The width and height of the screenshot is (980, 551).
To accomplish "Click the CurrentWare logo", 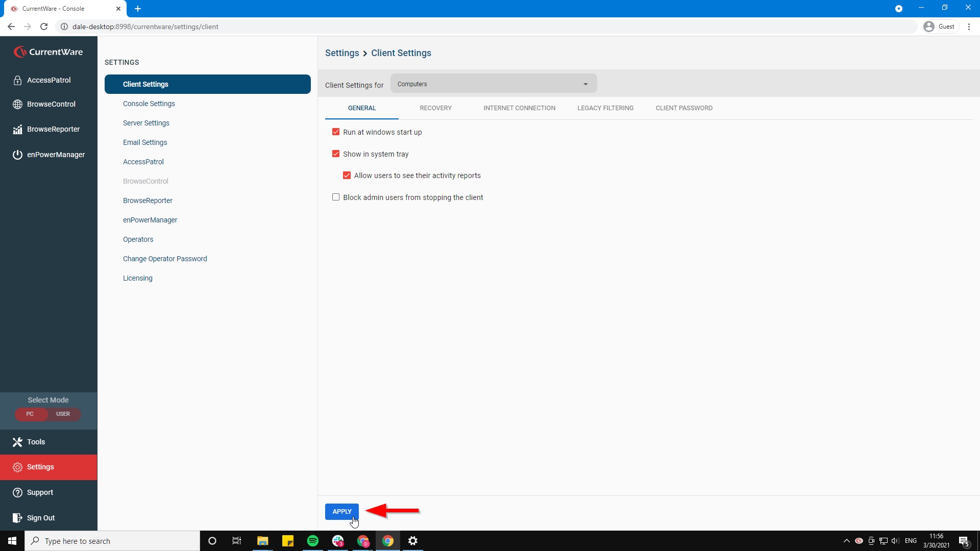I will point(48,52).
